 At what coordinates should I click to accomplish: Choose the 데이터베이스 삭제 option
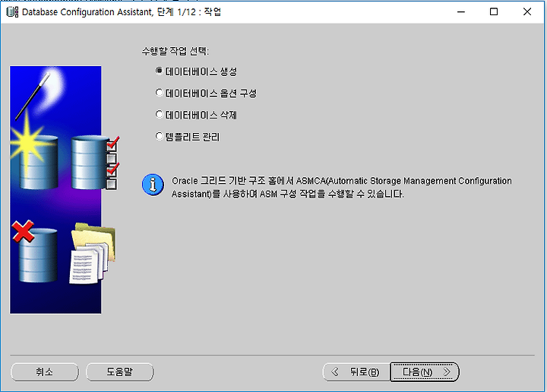tap(160, 115)
